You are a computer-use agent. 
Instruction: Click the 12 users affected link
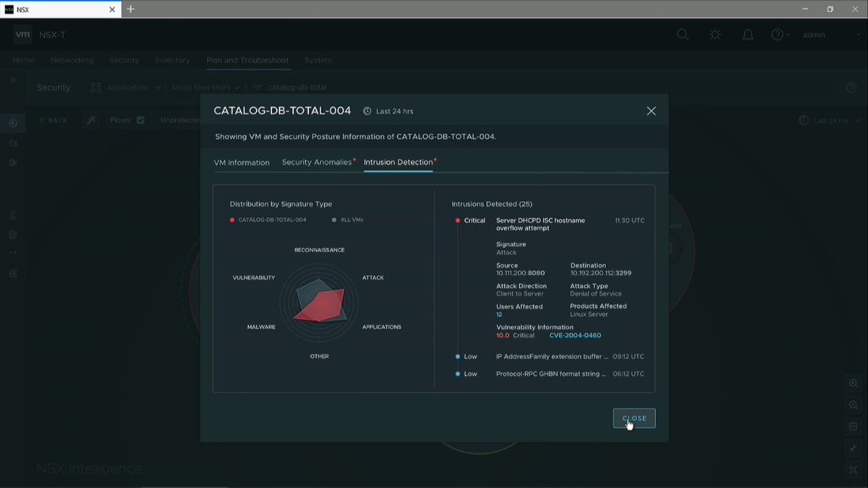(x=499, y=314)
